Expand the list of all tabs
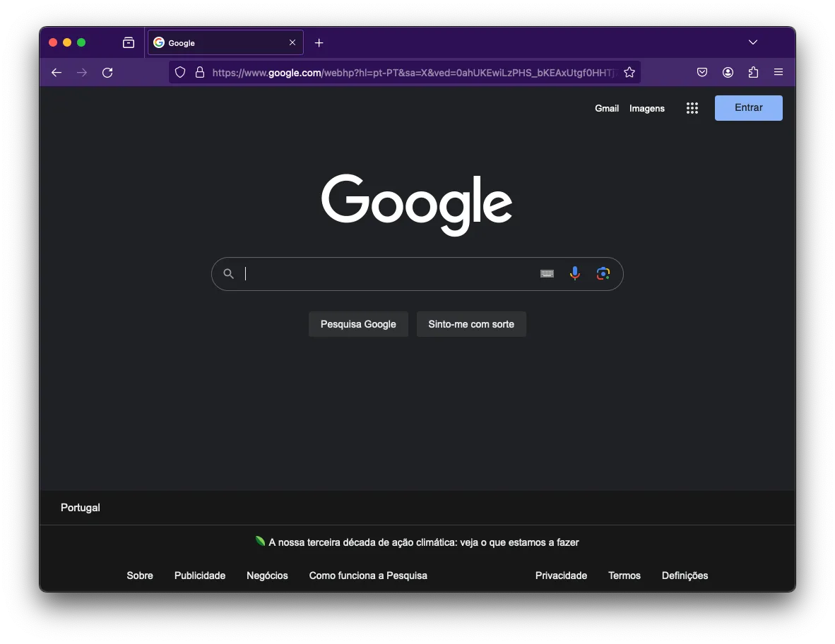This screenshot has height=644, width=835. (x=752, y=42)
